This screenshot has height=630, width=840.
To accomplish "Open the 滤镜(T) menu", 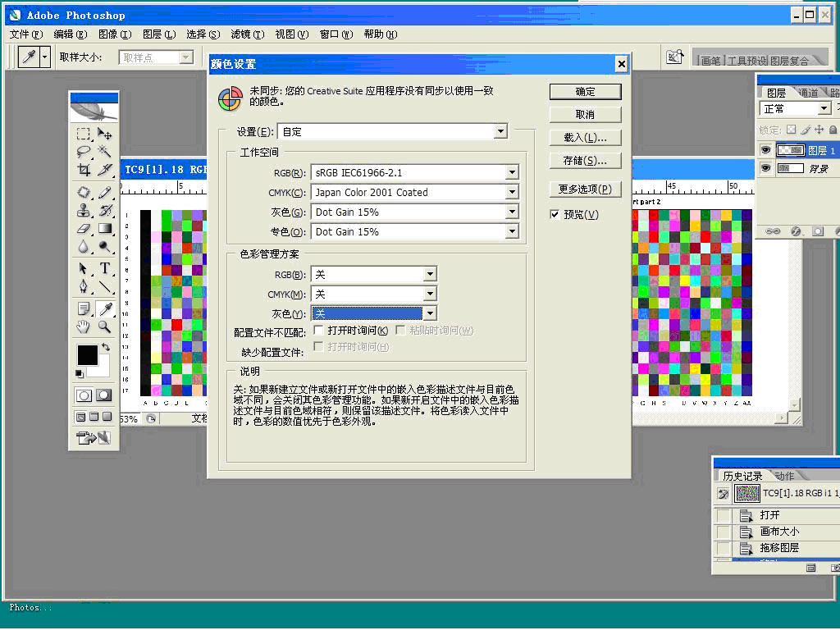I will coord(248,34).
